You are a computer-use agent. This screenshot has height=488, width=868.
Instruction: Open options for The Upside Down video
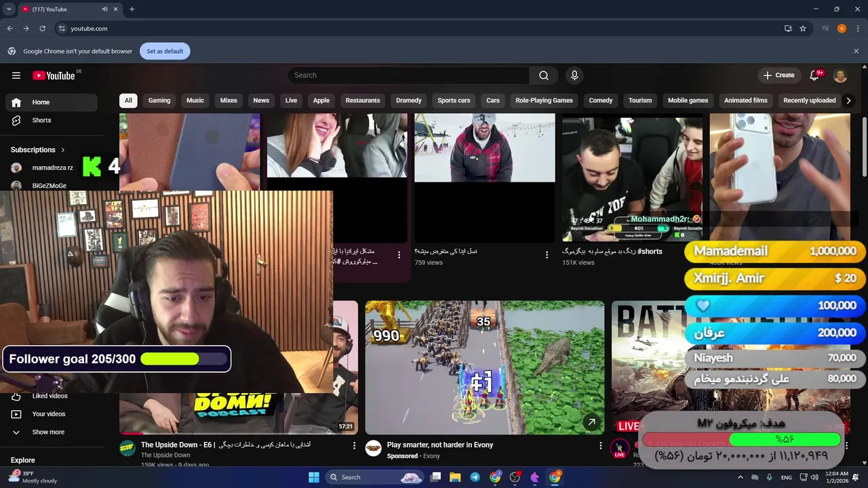[x=354, y=445]
